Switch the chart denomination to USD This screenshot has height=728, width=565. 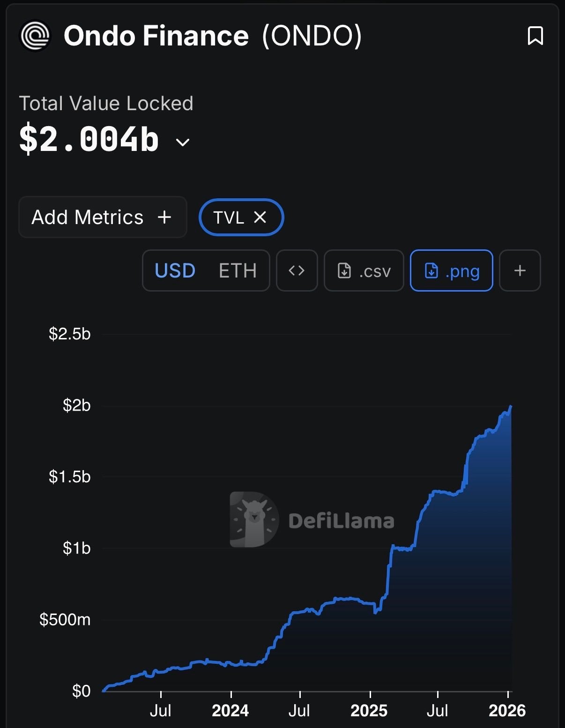tap(175, 270)
